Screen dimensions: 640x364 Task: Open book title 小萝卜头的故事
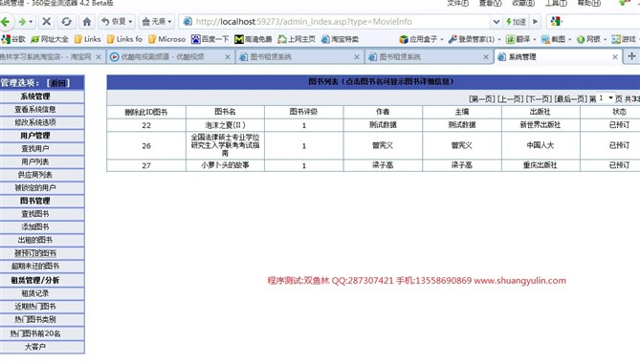225,165
